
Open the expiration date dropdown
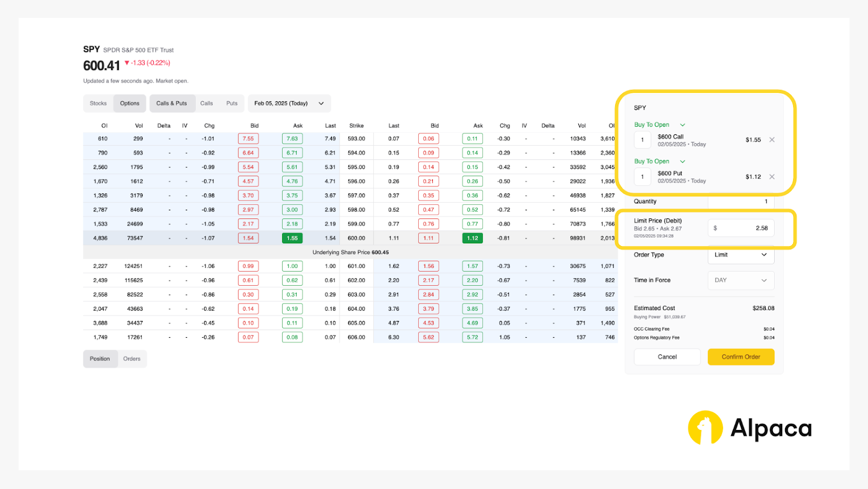click(289, 104)
